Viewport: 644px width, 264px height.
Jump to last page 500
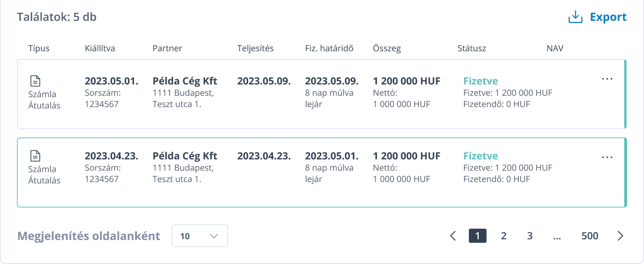590,236
